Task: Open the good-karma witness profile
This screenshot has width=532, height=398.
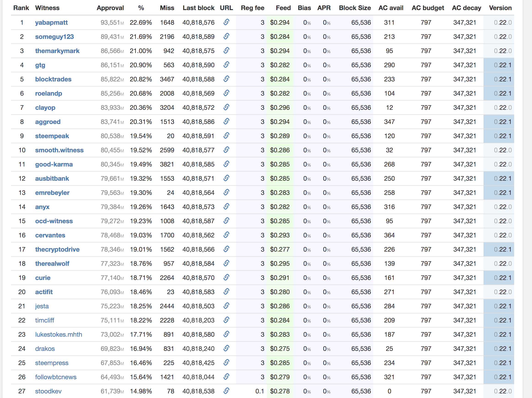Action: click(54, 164)
